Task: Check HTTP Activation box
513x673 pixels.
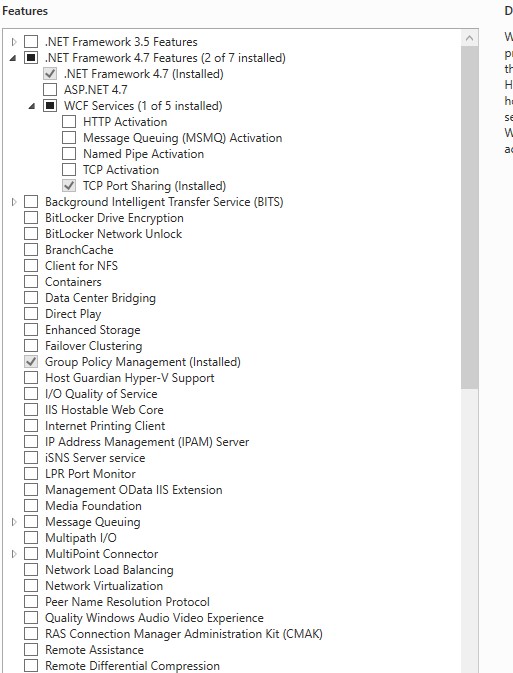Action: point(69,122)
